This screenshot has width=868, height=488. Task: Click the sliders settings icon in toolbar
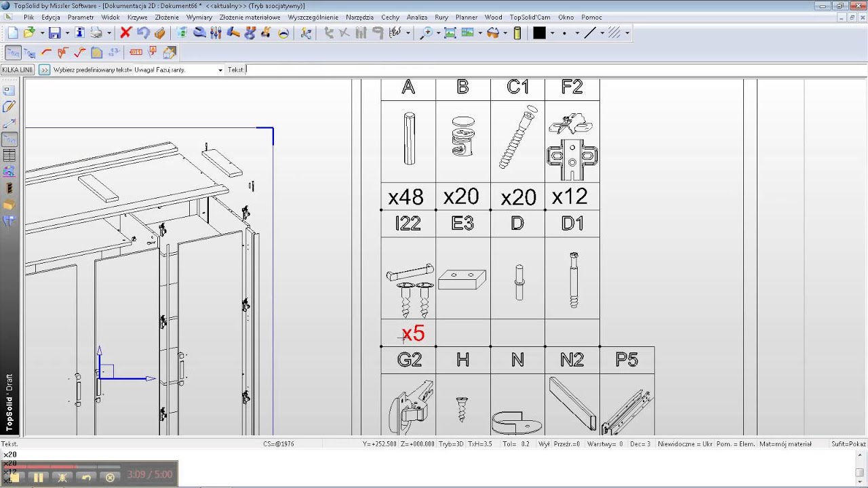216,33
